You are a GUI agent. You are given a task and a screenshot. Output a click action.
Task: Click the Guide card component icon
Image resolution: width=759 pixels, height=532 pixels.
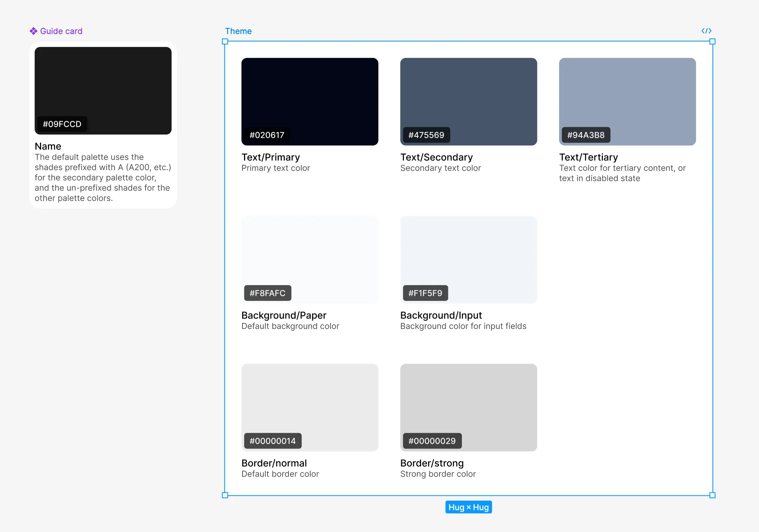33,31
